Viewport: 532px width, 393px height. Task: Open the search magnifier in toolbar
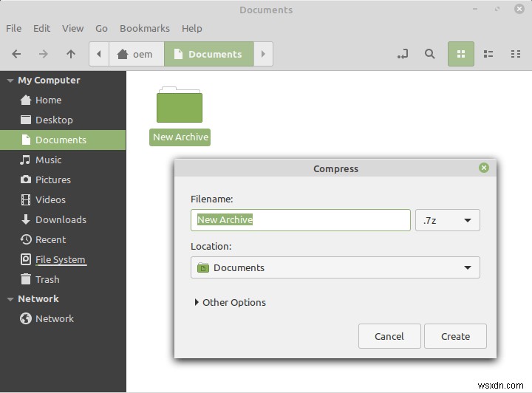[429, 54]
